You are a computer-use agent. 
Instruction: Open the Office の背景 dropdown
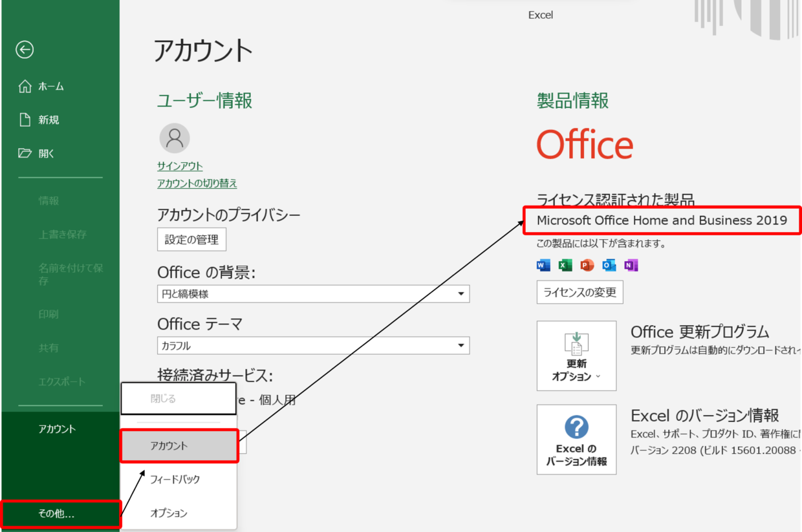313,294
